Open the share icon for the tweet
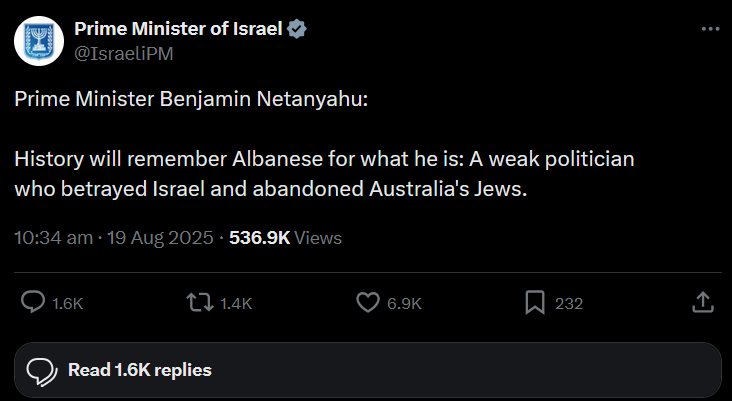This screenshot has height=401, width=732. [702, 302]
